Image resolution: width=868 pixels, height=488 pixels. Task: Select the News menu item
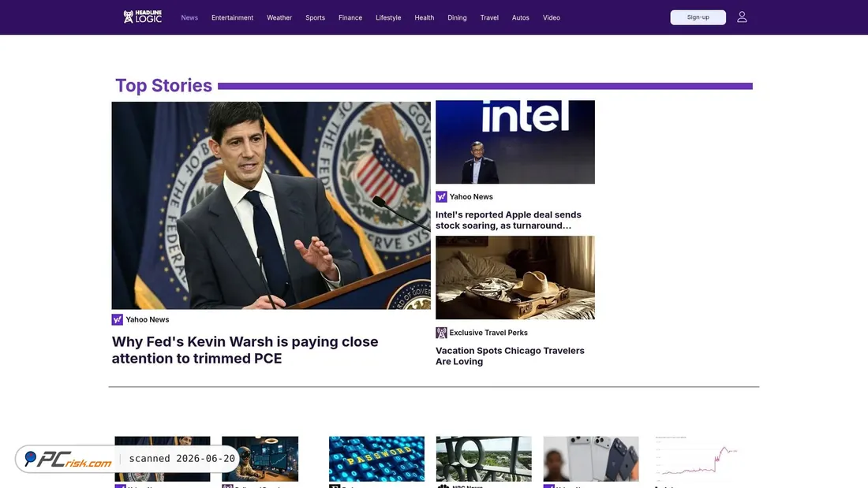189,17
